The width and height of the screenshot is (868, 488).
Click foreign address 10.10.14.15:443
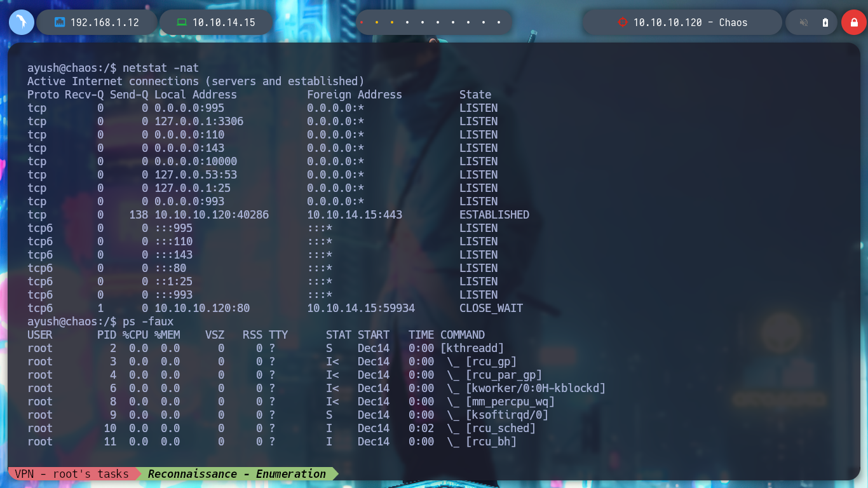tap(355, 215)
